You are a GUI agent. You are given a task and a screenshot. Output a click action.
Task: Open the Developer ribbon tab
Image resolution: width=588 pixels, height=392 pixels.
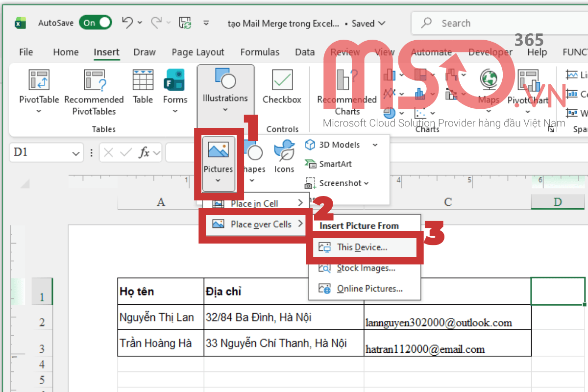tap(490, 52)
